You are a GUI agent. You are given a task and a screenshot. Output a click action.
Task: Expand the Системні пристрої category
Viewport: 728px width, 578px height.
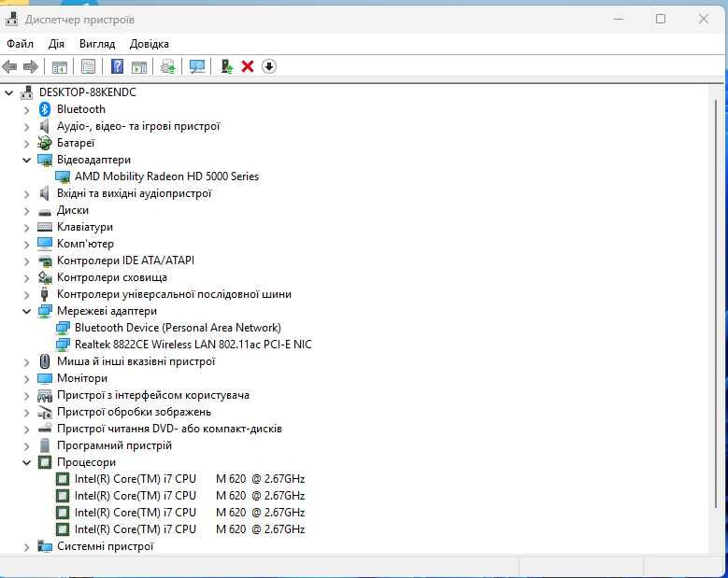26,547
